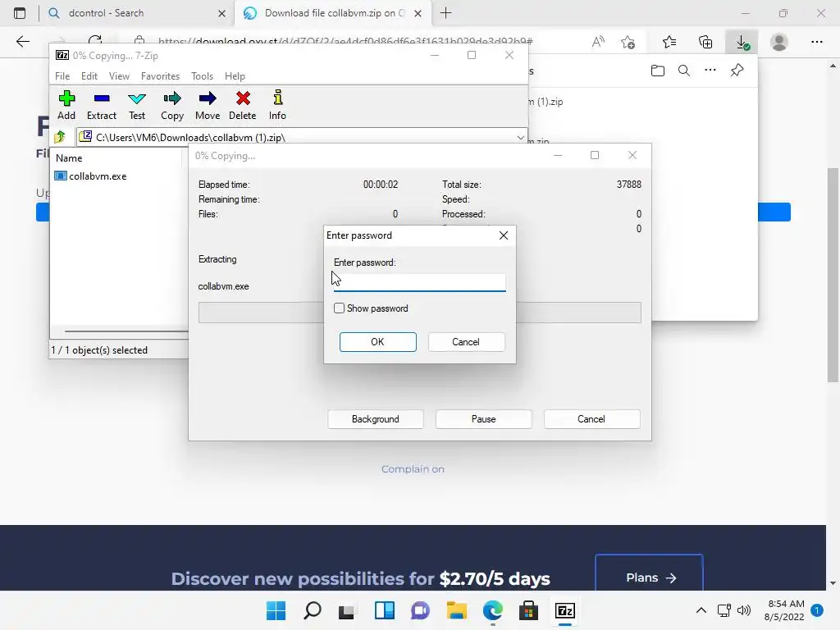Click the password input field
The height and width of the screenshot is (630, 840).
[419, 282]
